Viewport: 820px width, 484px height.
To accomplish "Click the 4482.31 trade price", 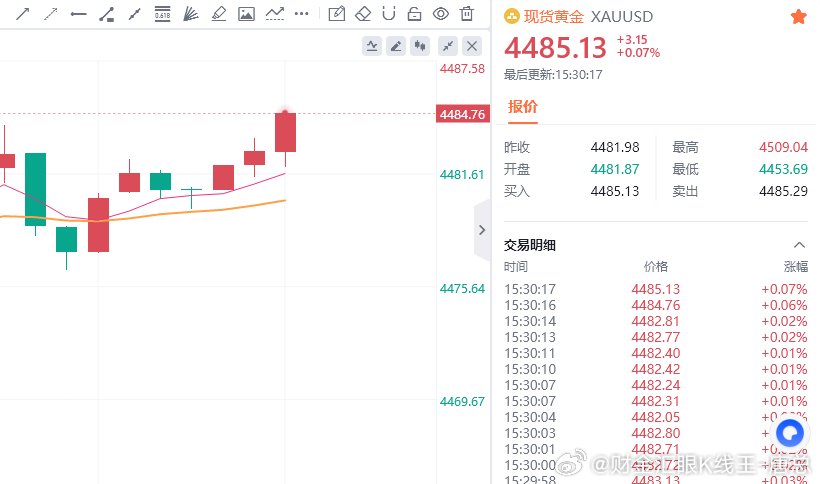I will (656, 401).
